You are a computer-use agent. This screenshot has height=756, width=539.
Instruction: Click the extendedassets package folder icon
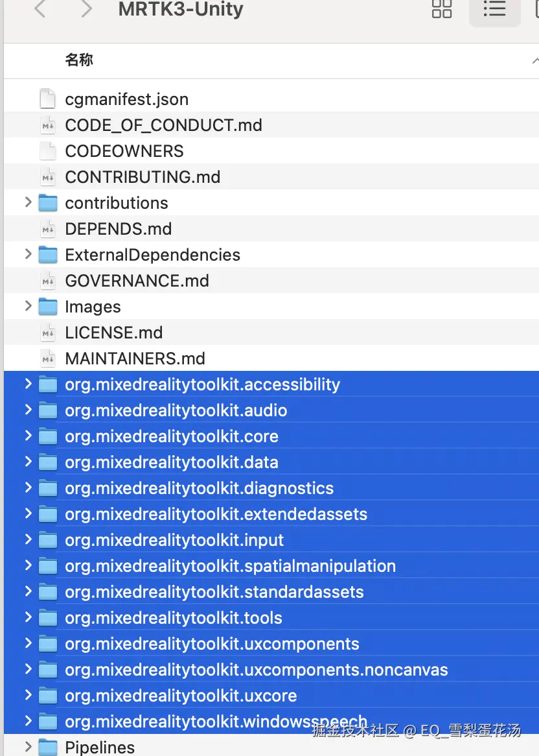pyautogui.click(x=48, y=514)
